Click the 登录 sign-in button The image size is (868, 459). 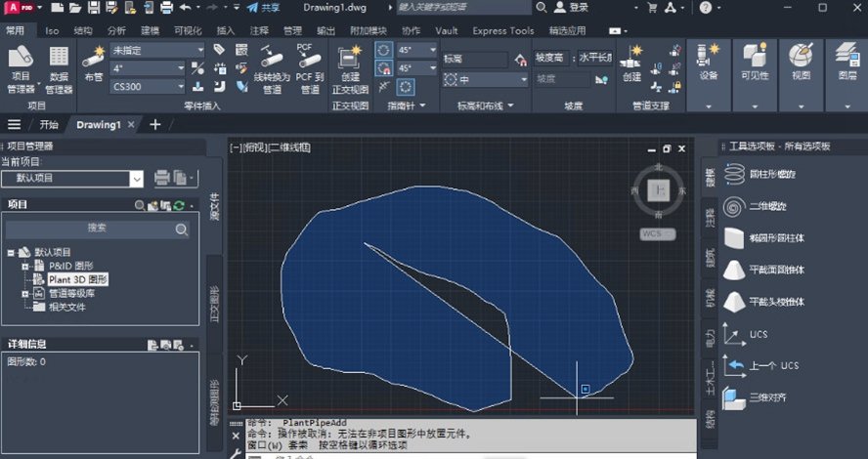pyautogui.click(x=572, y=8)
